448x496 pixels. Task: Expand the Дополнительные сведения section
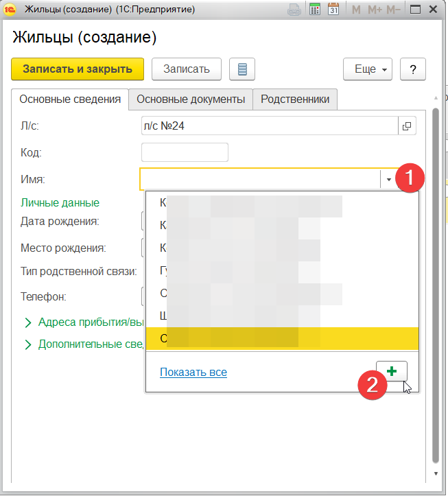(84, 344)
